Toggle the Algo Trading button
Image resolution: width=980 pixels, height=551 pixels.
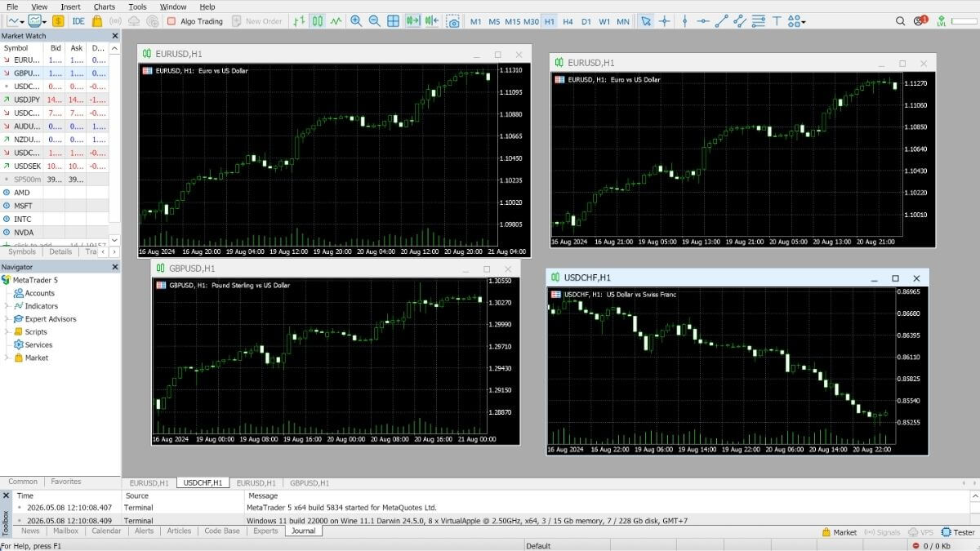point(195,21)
